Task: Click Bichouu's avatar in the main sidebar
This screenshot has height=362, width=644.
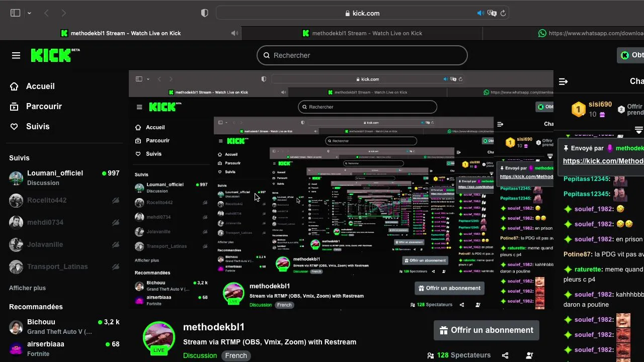Action: [16, 327]
